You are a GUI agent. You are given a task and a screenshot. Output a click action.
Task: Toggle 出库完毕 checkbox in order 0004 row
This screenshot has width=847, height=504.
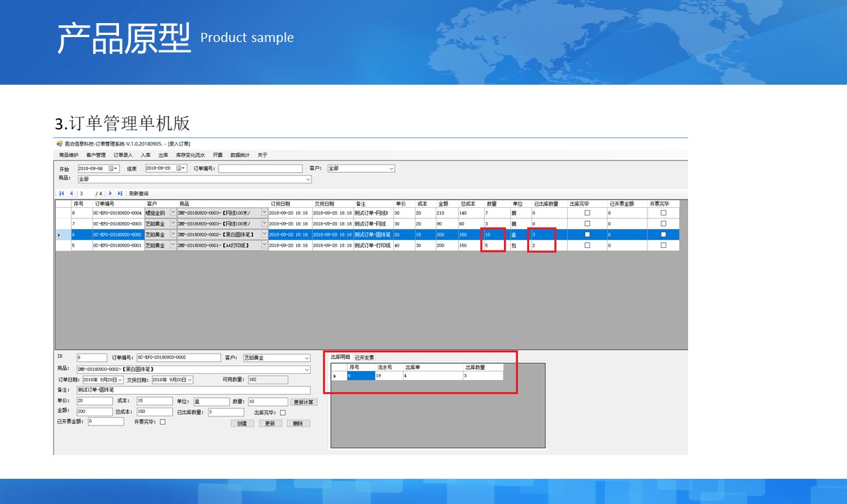click(587, 213)
